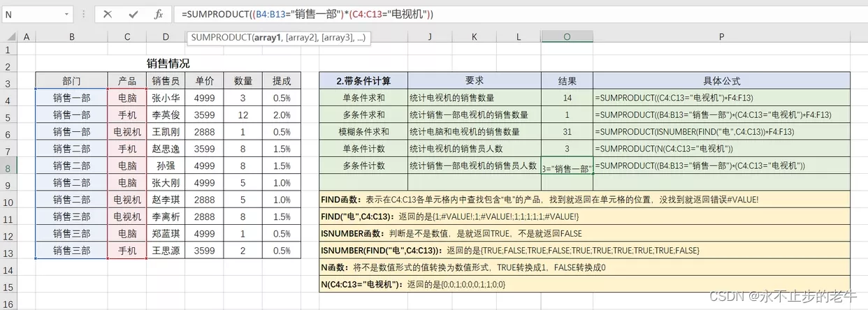Select result cell with value 14
868x310 pixels.
tap(567, 98)
